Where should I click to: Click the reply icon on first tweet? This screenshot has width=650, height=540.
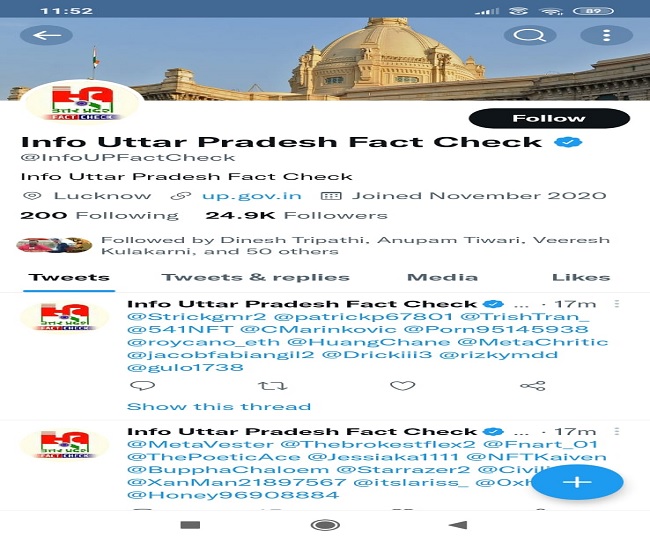[x=143, y=386]
